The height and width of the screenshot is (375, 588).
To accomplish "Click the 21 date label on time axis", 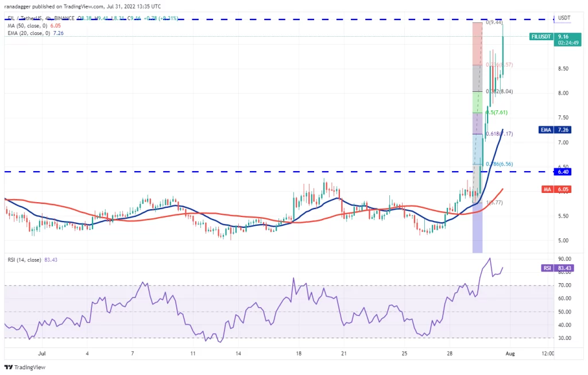I will point(344,353).
